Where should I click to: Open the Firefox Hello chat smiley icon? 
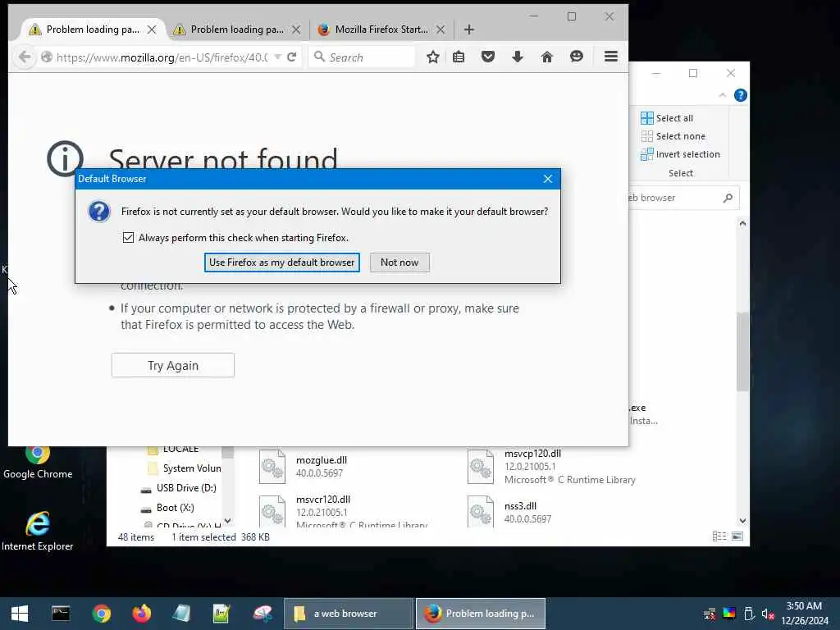coord(577,57)
